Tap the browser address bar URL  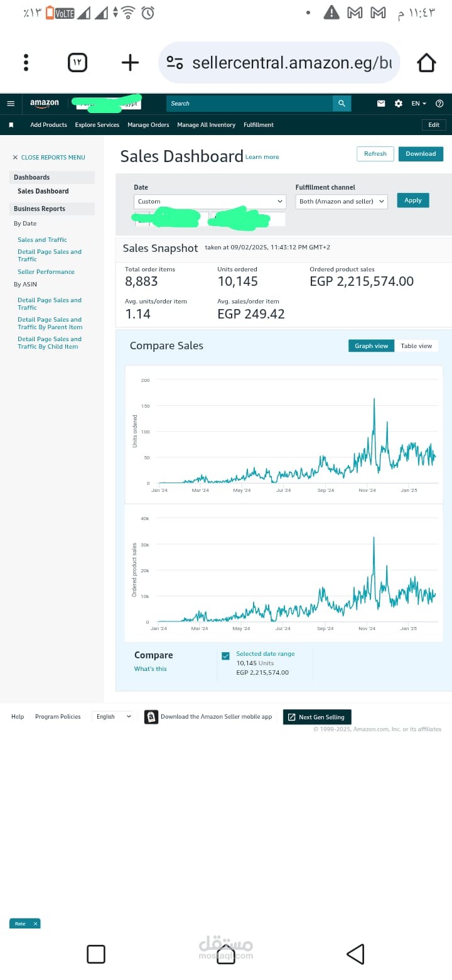(x=291, y=63)
